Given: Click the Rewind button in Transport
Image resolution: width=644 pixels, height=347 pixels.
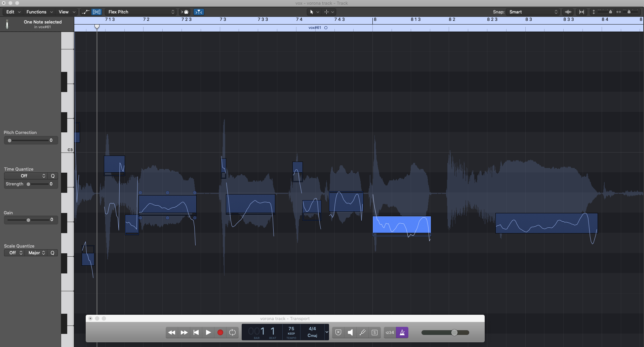Looking at the screenshot, I should [x=172, y=333].
